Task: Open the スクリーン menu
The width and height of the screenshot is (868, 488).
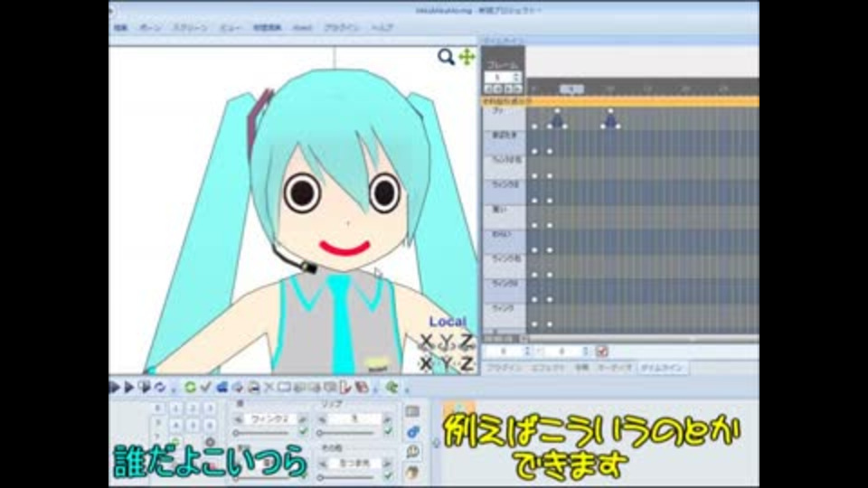Action: tap(191, 27)
